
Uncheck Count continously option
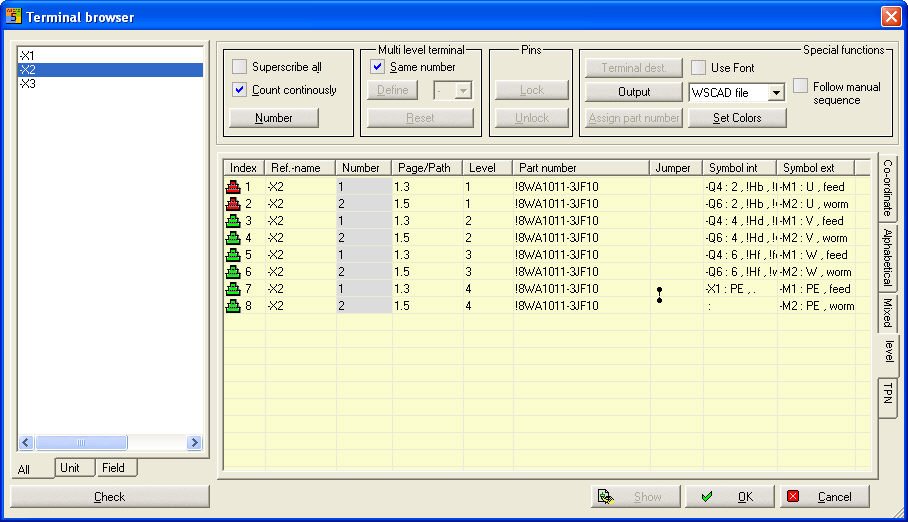[x=239, y=90]
